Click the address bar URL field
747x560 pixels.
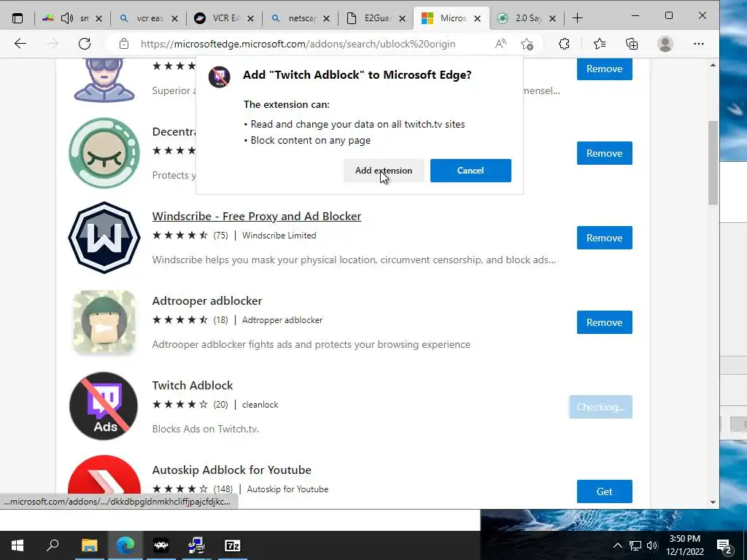[x=298, y=44]
